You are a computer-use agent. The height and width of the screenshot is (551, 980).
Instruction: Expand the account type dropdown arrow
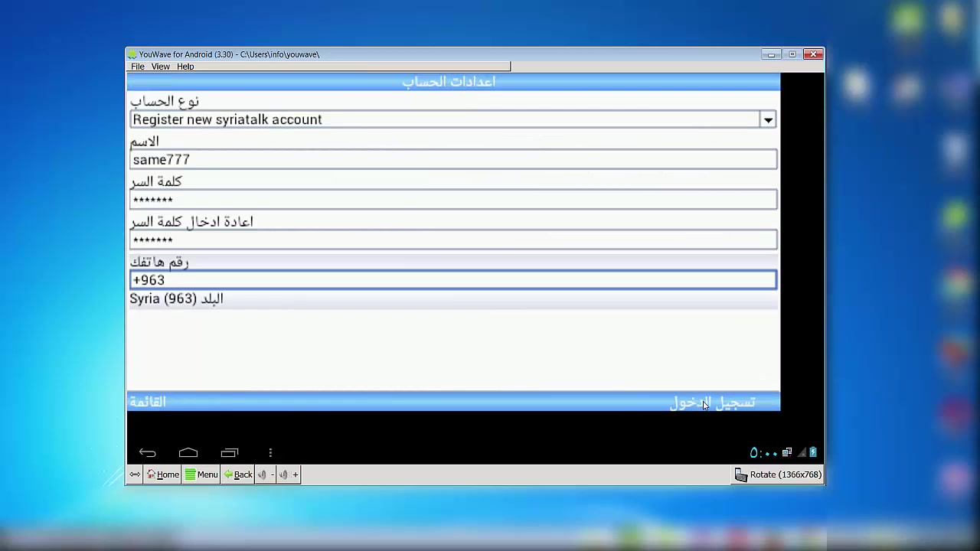768,119
